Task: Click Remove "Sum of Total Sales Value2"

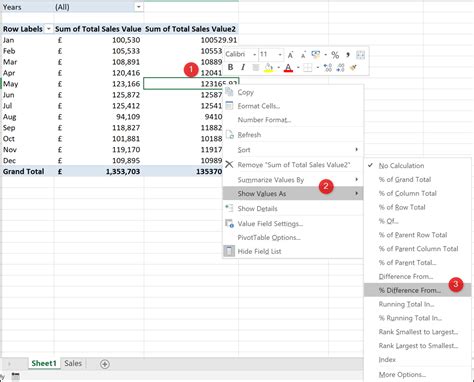Action: [x=293, y=165]
